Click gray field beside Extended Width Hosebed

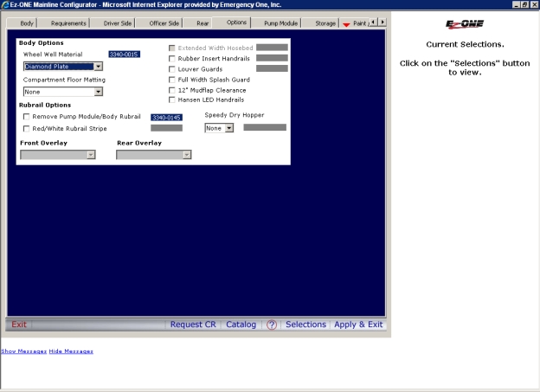pos(272,48)
